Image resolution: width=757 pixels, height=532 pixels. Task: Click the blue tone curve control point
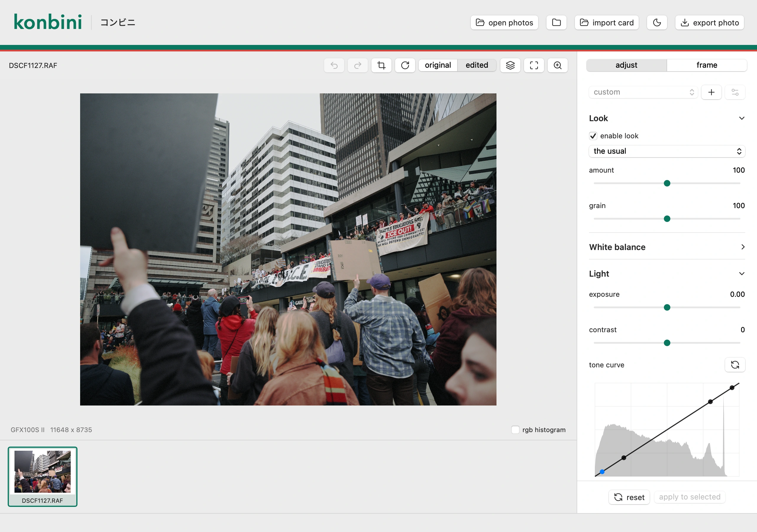click(x=602, y=472)
